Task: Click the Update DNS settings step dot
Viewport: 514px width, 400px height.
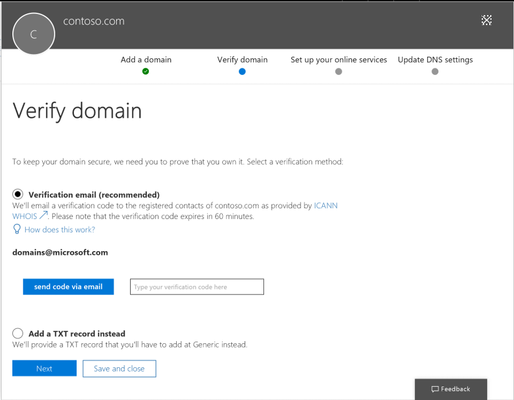Action: [435, 71]
